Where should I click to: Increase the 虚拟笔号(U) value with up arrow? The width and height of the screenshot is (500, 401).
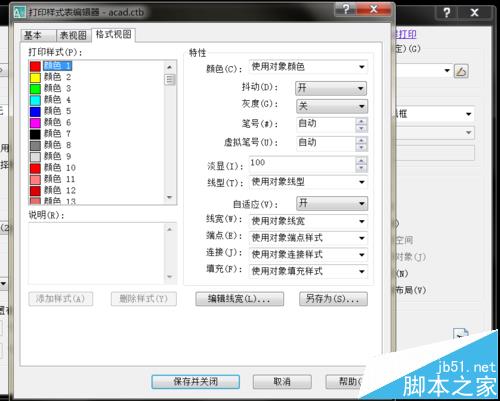pyautogui.click(x=362, y=140)
